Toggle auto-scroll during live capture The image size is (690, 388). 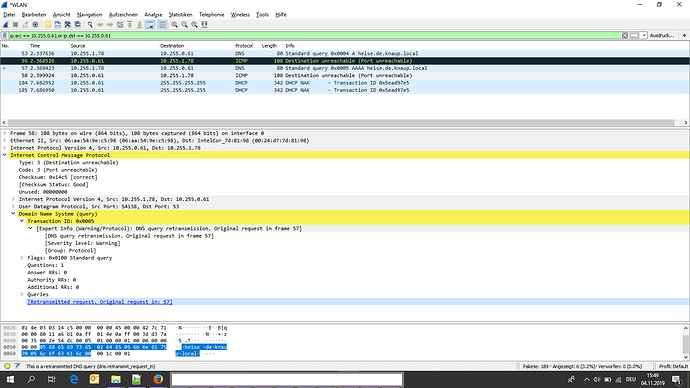pos(150,25)
